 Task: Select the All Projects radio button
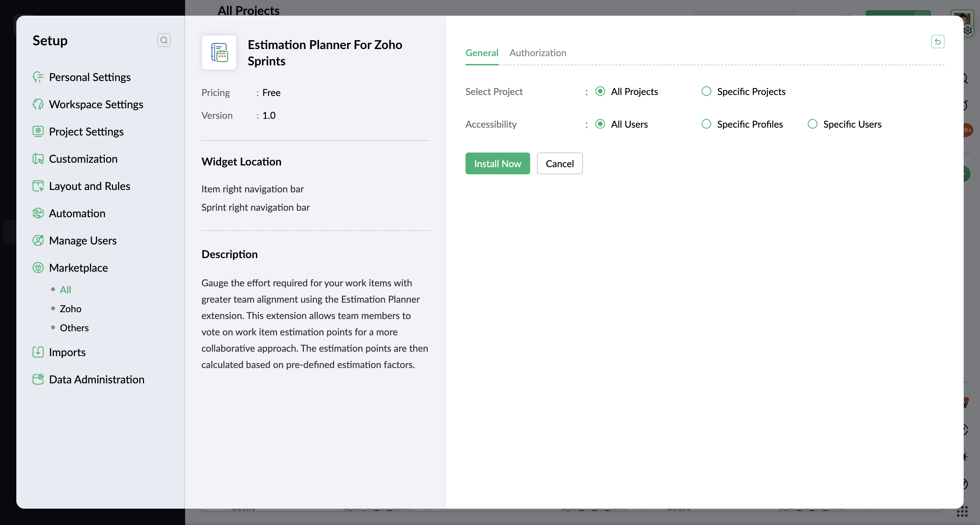(x=600, y=91)
